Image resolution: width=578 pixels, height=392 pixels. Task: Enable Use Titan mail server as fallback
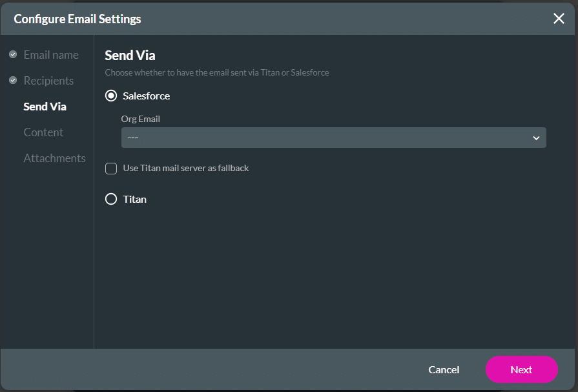[x=111, y=169]
